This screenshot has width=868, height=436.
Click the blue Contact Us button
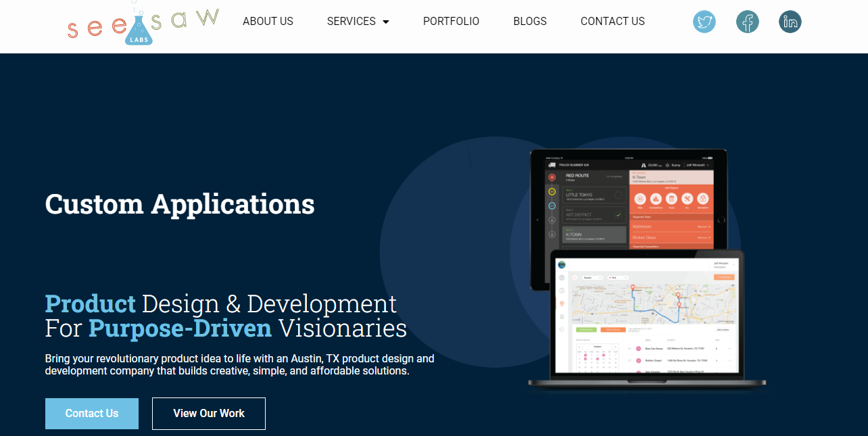click(x=92, y=414)
